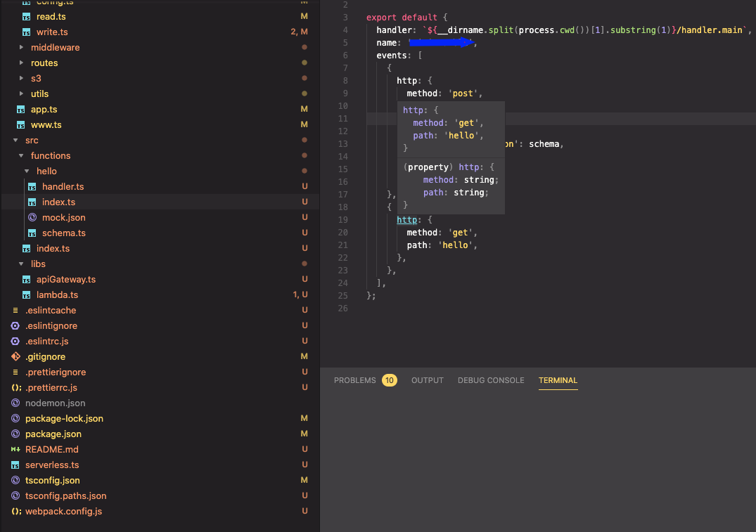Select the TERMINAL tab
The width and height of the screenshot is (756, 532).
(x=558, y=380)
